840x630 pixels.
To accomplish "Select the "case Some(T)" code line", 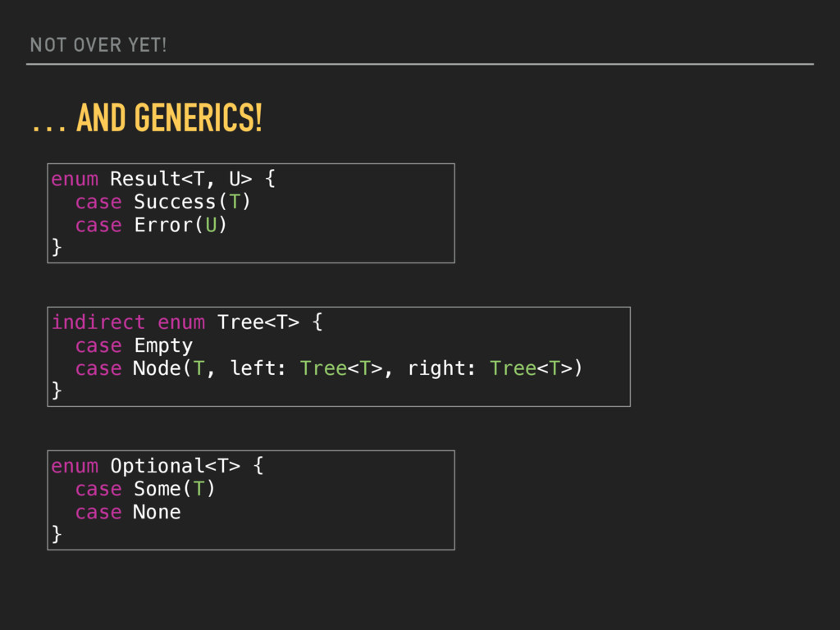I will (144, 489).
